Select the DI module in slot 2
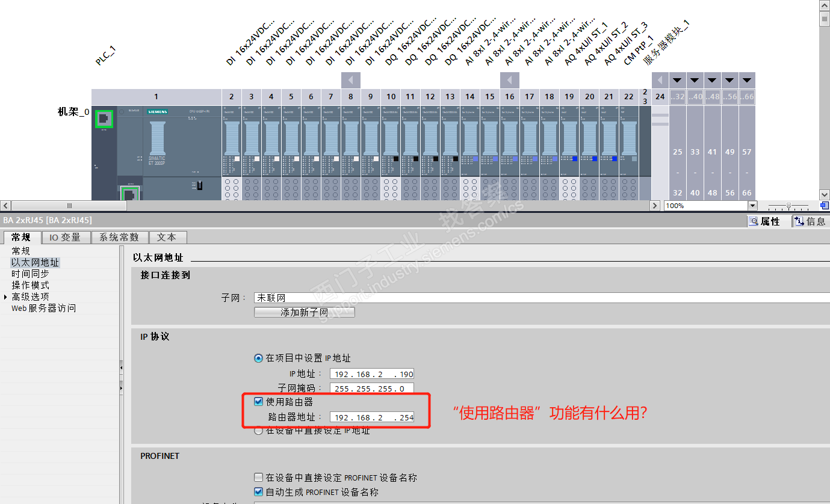Screen dimensions: 830x504 tap(231, 153)
